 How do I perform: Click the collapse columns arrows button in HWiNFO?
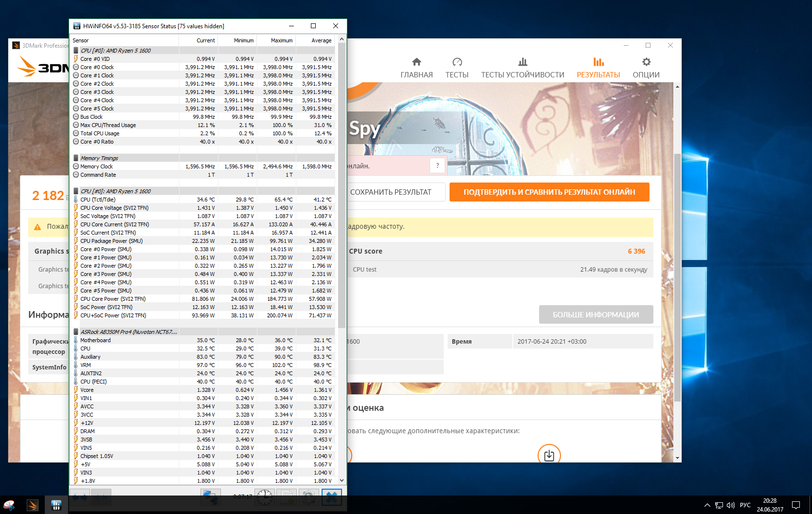[x=101, y=497]
